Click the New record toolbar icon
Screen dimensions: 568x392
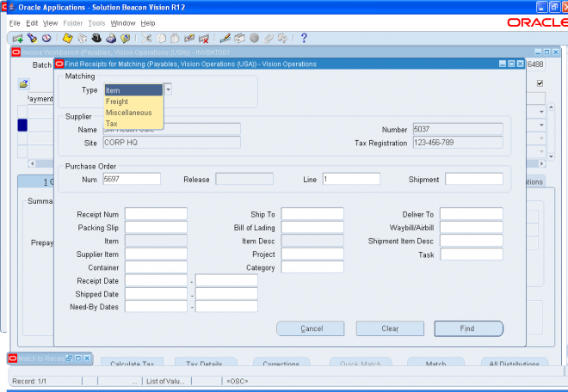17,38
